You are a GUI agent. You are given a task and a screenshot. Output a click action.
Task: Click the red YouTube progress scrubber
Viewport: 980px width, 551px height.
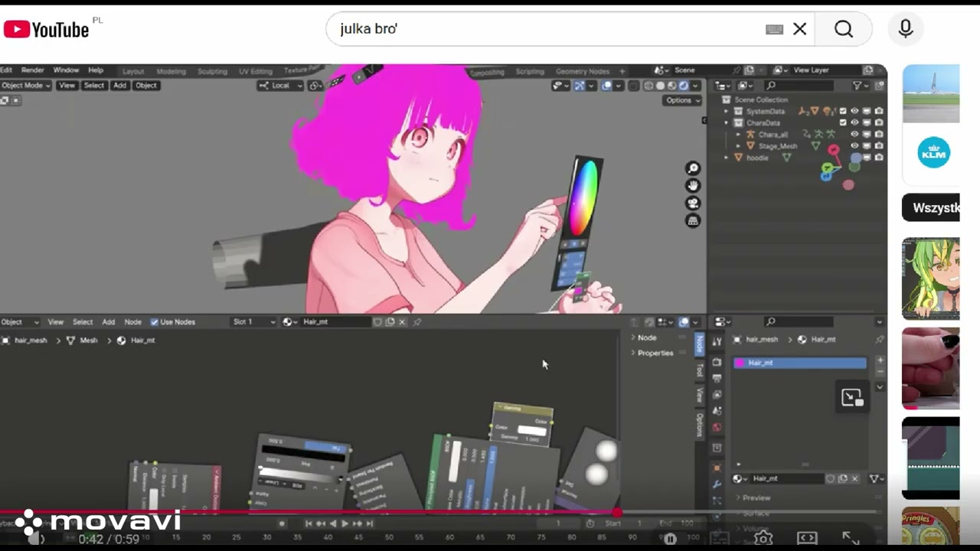(617, 512)
